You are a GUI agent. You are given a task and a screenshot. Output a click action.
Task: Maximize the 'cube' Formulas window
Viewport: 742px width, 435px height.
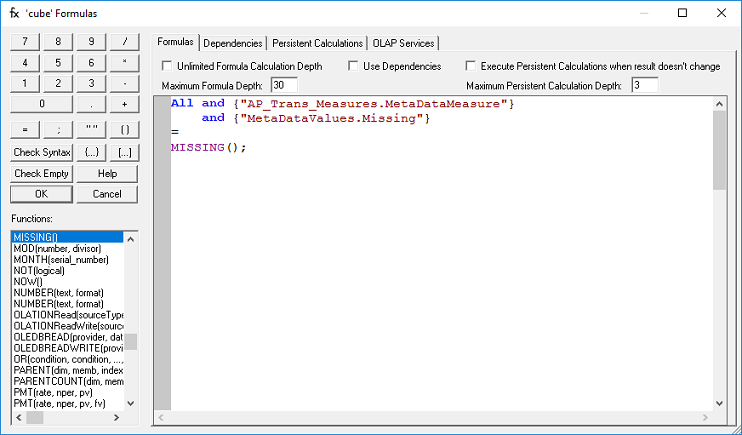pyautogui.click(x=682, y=13)
